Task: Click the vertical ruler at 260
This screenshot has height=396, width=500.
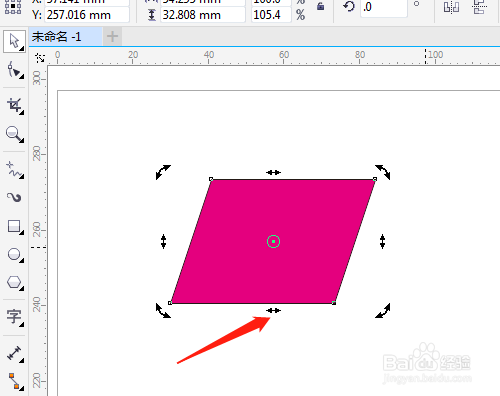Action: coord(37,230)
